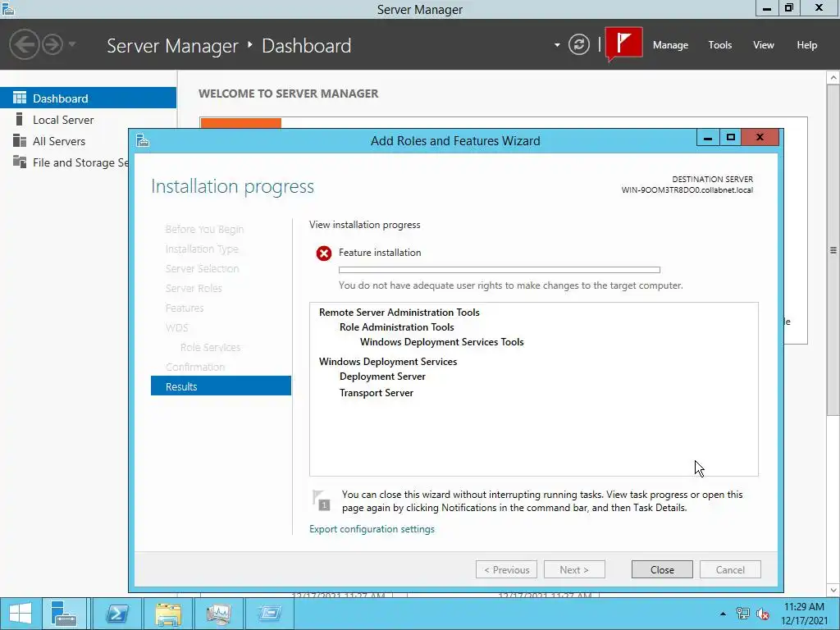Select Dashboard in the left pane
This screenshot has height=630, width=840.
(88, 98)
